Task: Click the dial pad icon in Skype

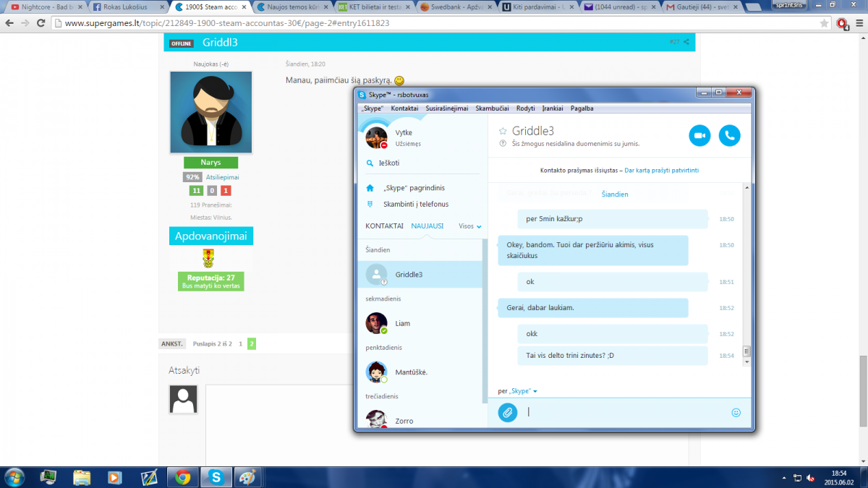Action: pos(370,204)
